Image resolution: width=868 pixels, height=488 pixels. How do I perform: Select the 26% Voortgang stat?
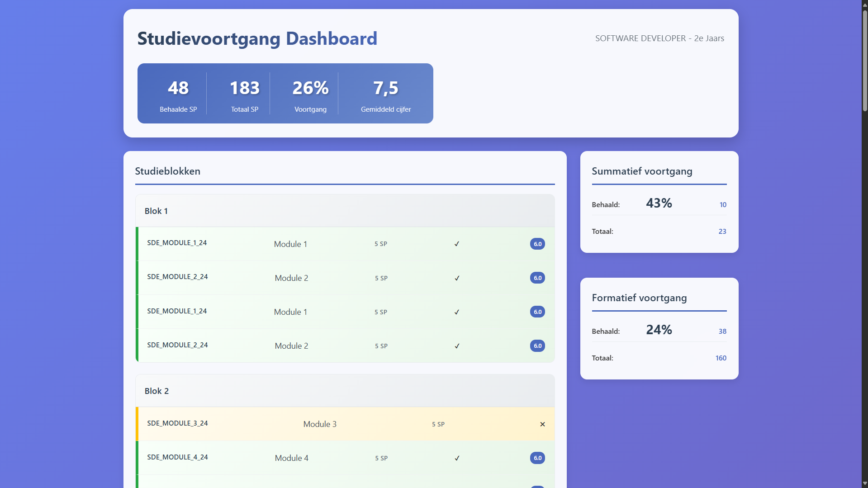click(310, 95)
